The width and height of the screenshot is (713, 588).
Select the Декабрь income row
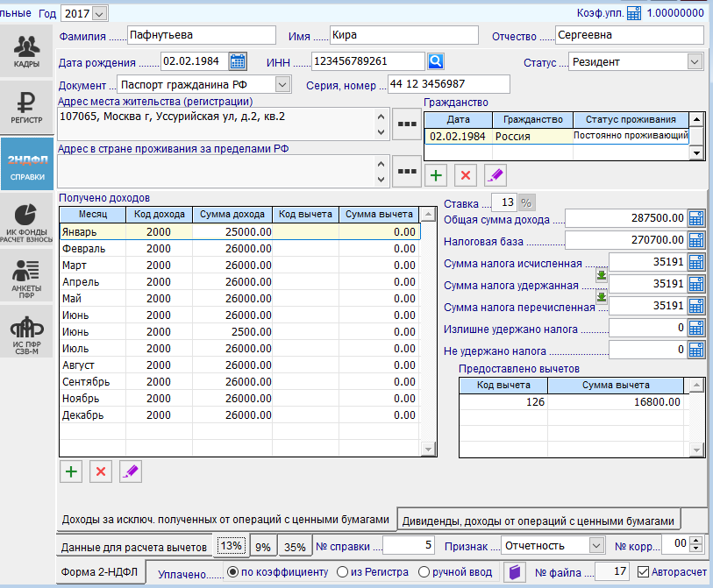[239, 414]
